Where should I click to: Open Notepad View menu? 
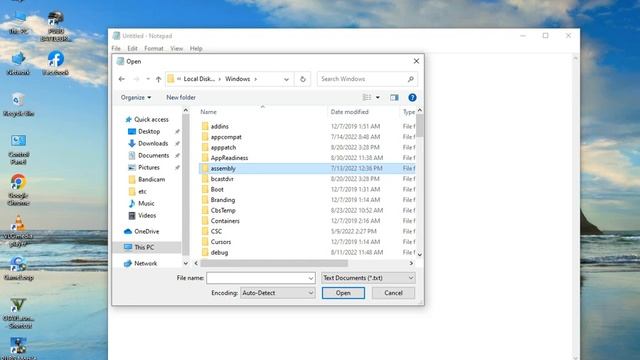(x=176, y=49)
